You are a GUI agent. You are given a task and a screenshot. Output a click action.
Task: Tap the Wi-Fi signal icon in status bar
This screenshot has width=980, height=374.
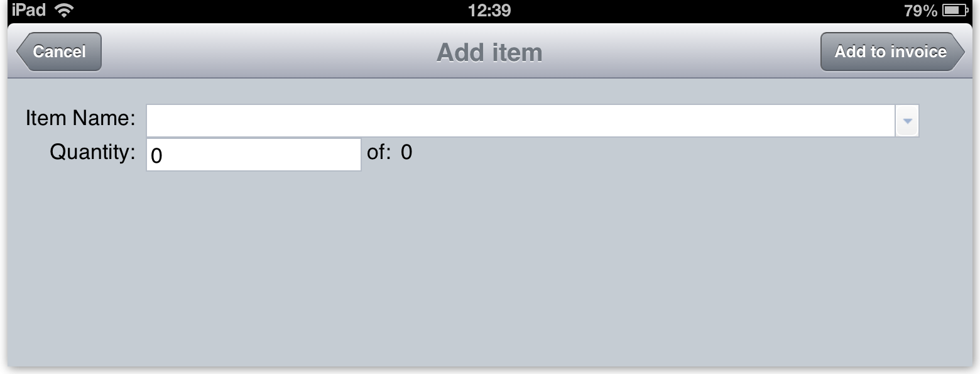[x=64, y=10]
